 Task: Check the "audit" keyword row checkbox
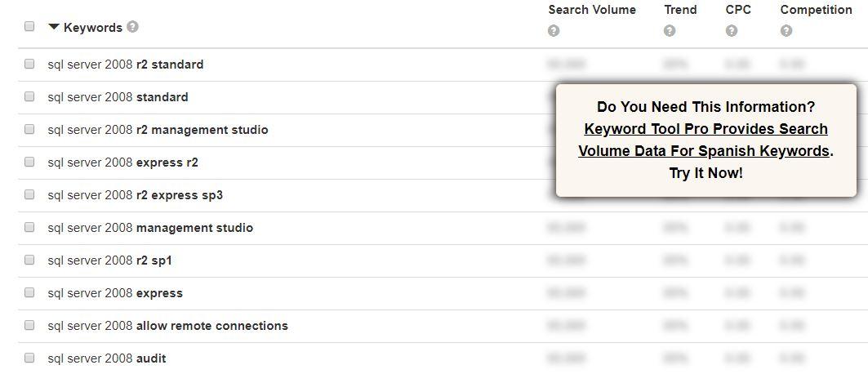pyautogui.click(x=29, y=358)
